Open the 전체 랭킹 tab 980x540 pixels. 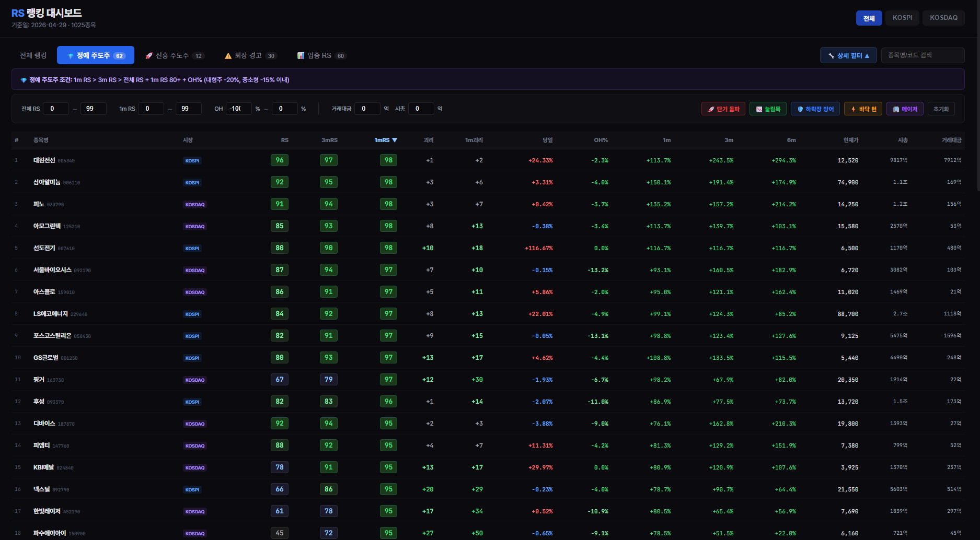click(33, 55)
